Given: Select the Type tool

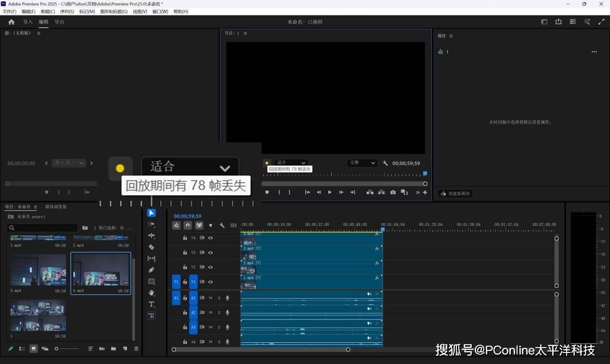Looking at the screenshot, I should tap(151, 304).
